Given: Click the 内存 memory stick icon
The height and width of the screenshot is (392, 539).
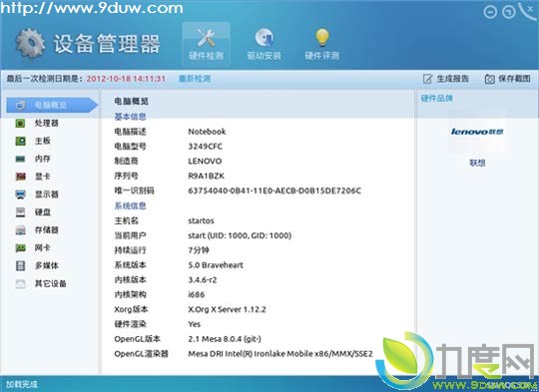Looking at the screenshot, I should pos(21,159).
